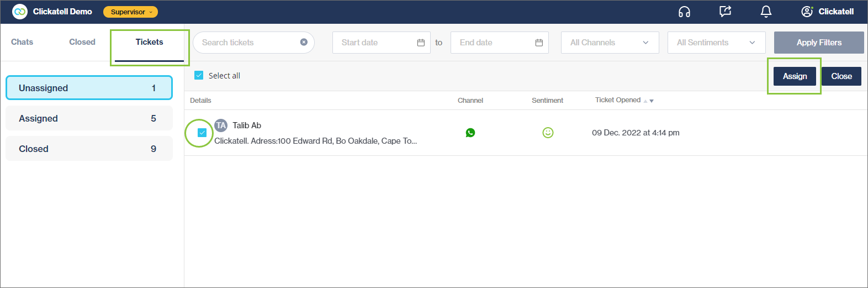
Task: Expand the All Channels dropdown
Action: coord(610,43)
